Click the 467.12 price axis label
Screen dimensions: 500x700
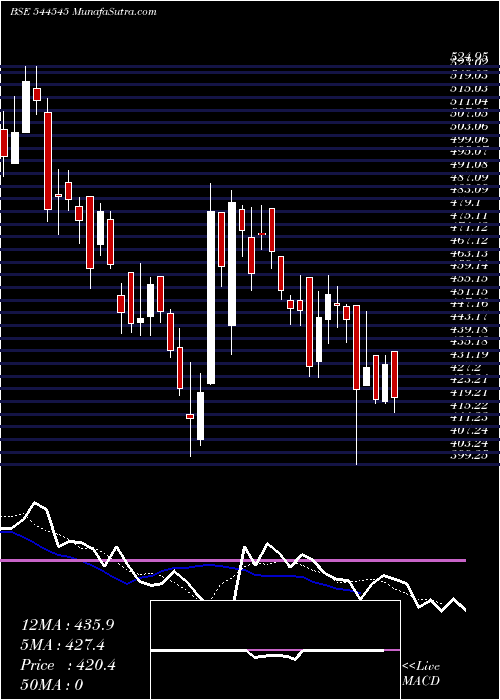tap(468, 241)
